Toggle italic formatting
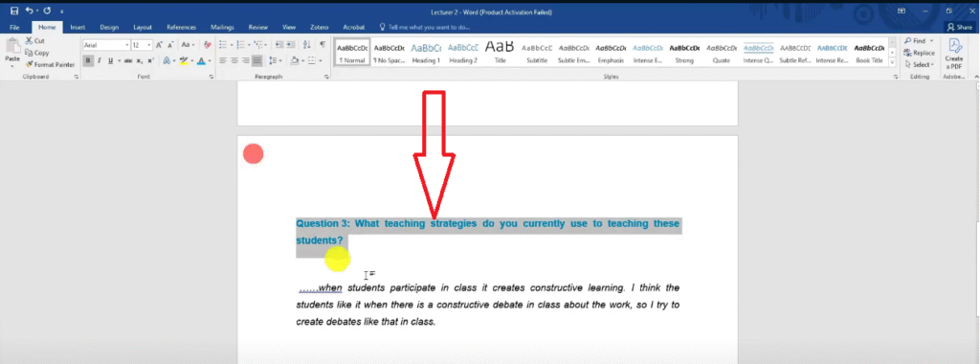Screen dimensions: 980x364 click(x=99, y=60)
